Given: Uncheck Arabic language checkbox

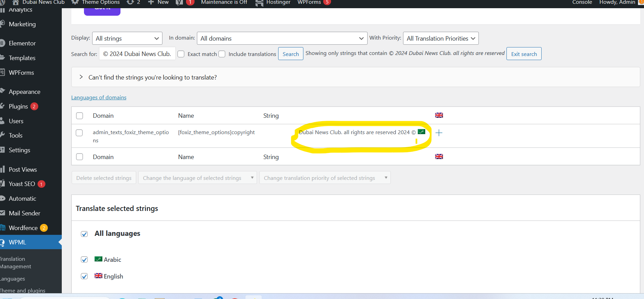Looking at the screenshot, I should (x=84, y=259).
